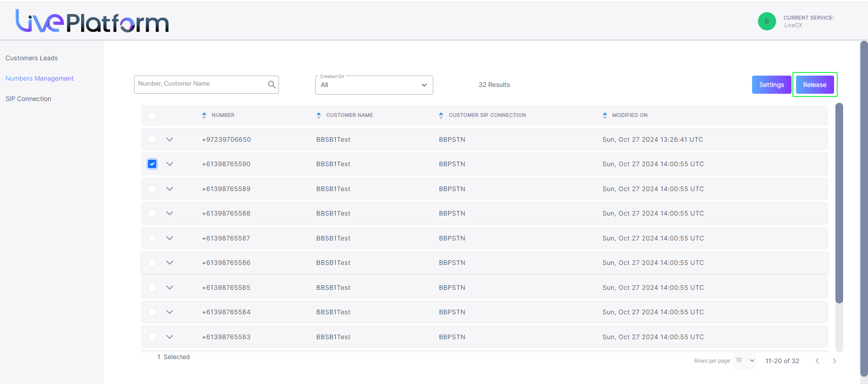This screenshot has width=868, height=384.
Task: Click the table vertical scrollbar
Action: (x=839, y=203)
